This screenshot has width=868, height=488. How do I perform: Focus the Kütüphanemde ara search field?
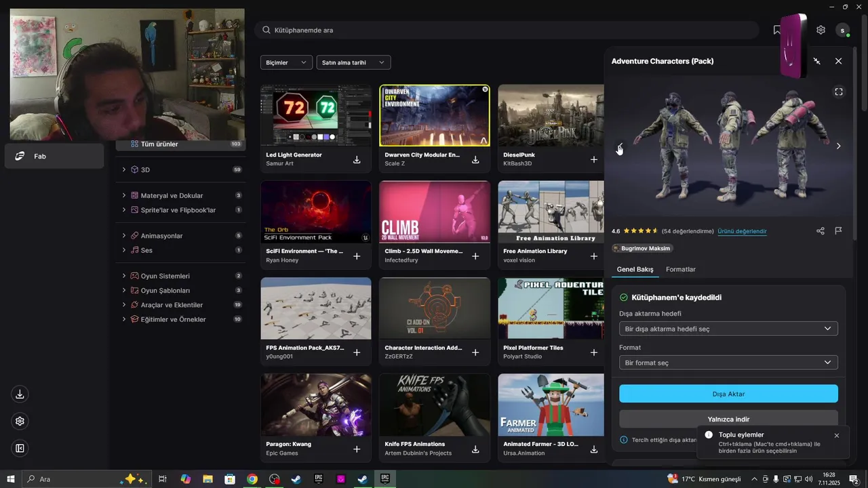[x=507, y=30]
